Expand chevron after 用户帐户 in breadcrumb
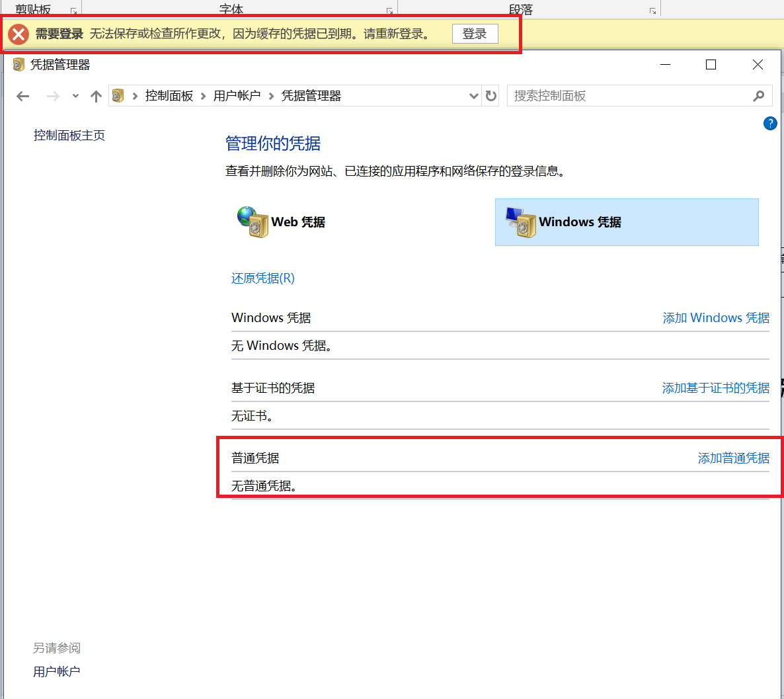The image size is (784, 699). [x=272, y=96]
